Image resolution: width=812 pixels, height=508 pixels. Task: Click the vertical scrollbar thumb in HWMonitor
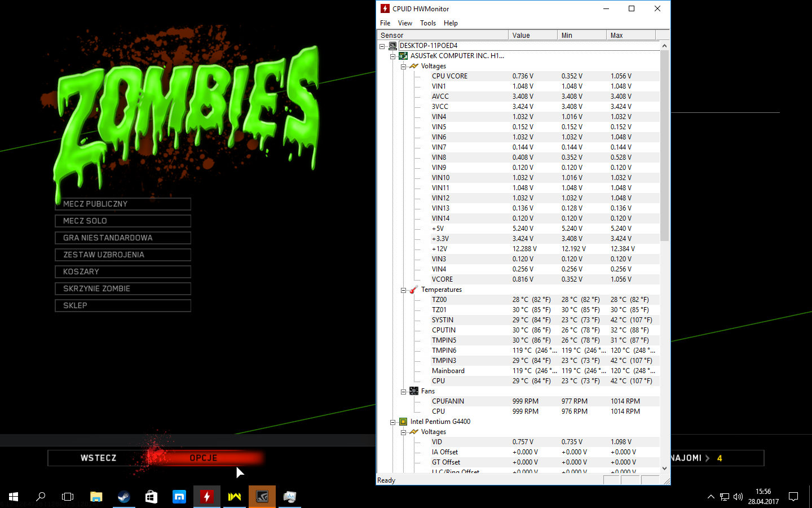(664, 146)
